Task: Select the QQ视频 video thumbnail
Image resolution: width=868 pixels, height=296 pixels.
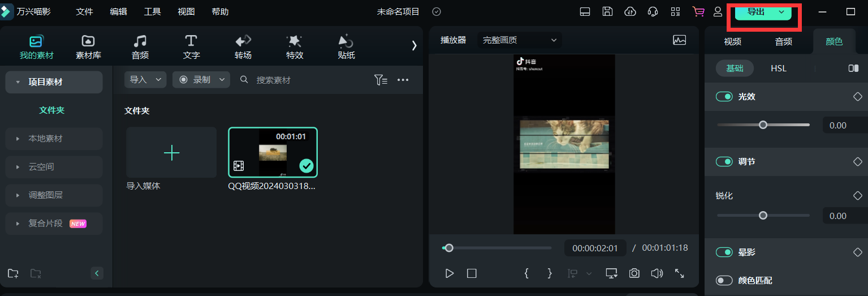Action: coord(273,152)
